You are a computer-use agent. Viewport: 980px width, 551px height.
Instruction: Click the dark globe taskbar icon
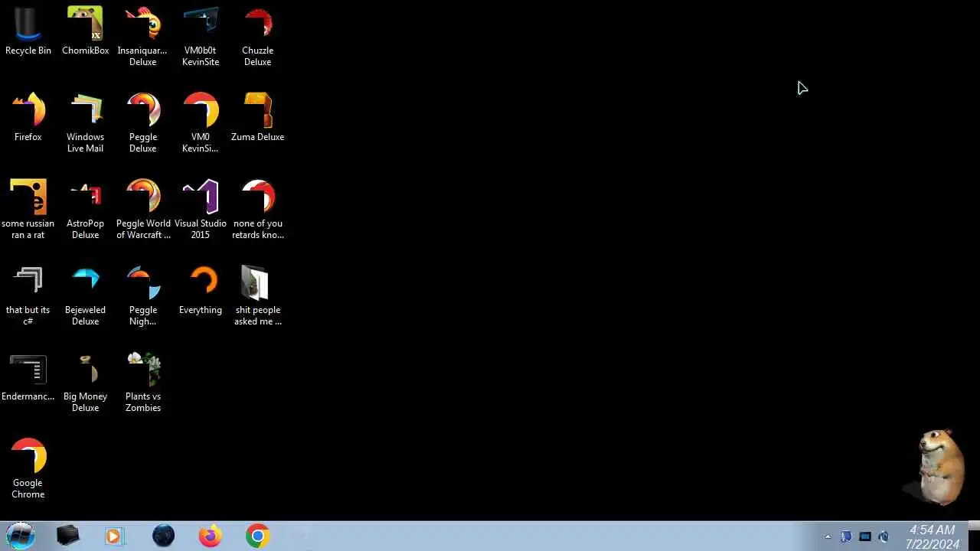(163, 536)
